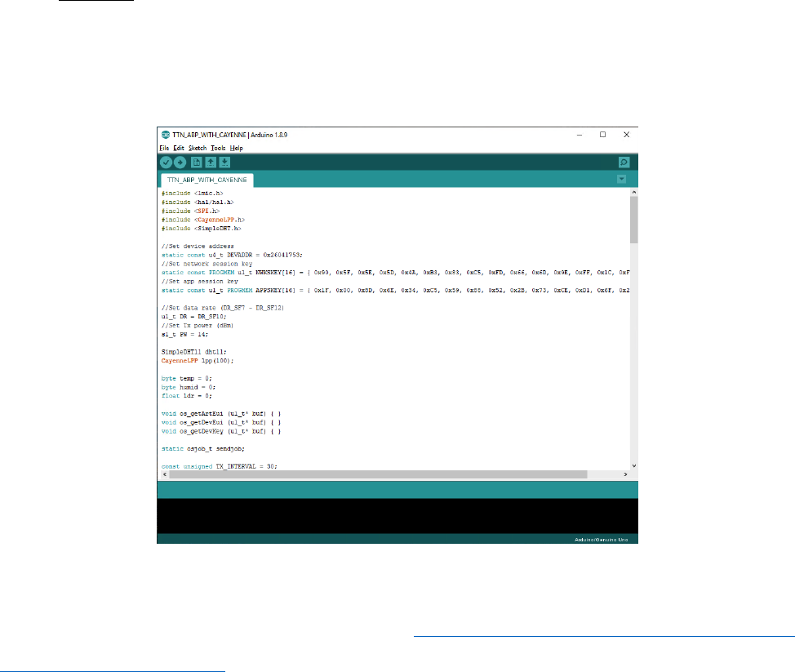Open the Tools menu
Image resolution: width=795 pixels, height=672 pixels.
(x=218, y=148)
